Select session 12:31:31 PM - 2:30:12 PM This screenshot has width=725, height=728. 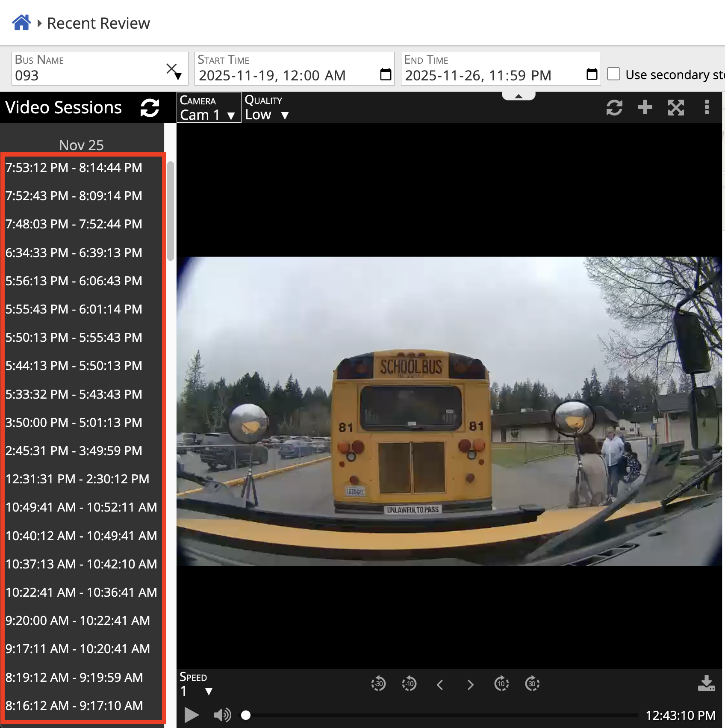coord(77,479)
